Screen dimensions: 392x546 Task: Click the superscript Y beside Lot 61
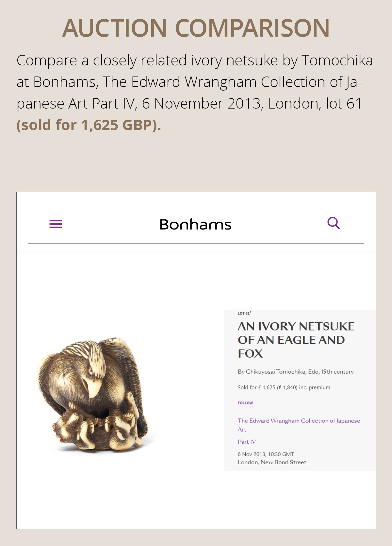point(251,312)
